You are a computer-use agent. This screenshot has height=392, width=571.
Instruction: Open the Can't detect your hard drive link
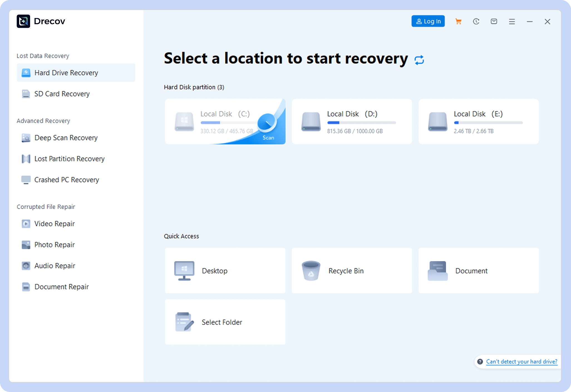click(521, 361)
